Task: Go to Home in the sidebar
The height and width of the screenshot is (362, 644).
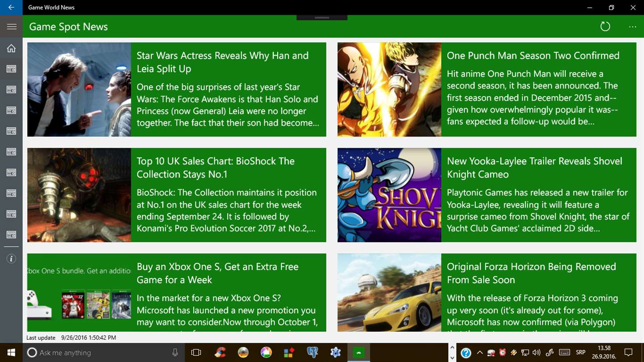Action: click(11, 48)
